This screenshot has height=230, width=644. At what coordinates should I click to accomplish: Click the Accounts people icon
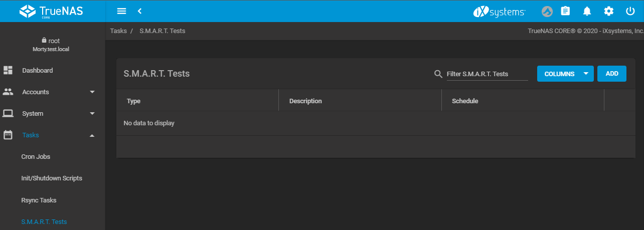(8, 92)
